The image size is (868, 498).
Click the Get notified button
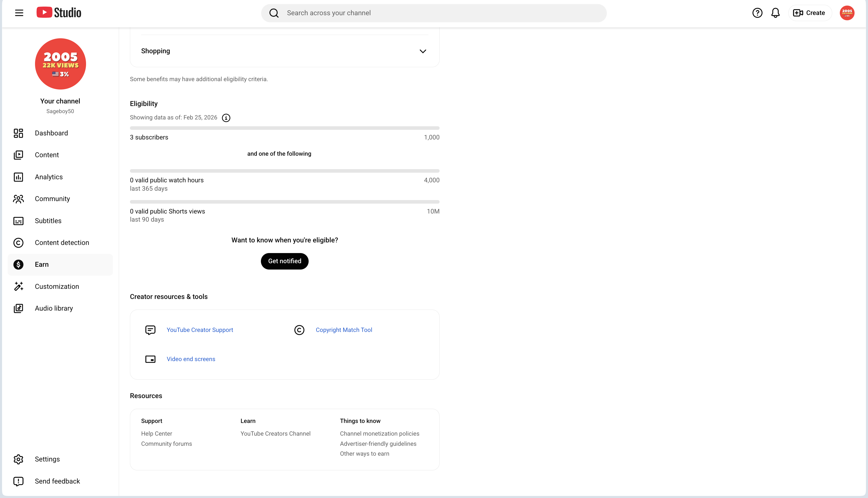[285, 261]
